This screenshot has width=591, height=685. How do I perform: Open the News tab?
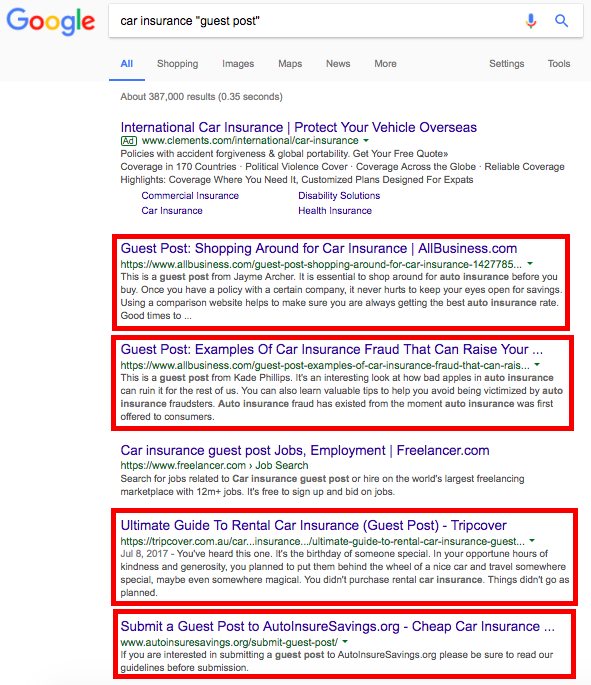[338, 64]
